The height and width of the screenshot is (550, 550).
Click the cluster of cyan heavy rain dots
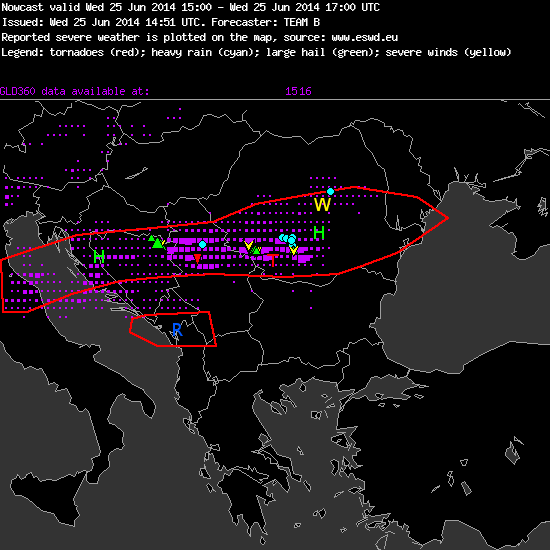pyautogui.click(x=288, y=239)
